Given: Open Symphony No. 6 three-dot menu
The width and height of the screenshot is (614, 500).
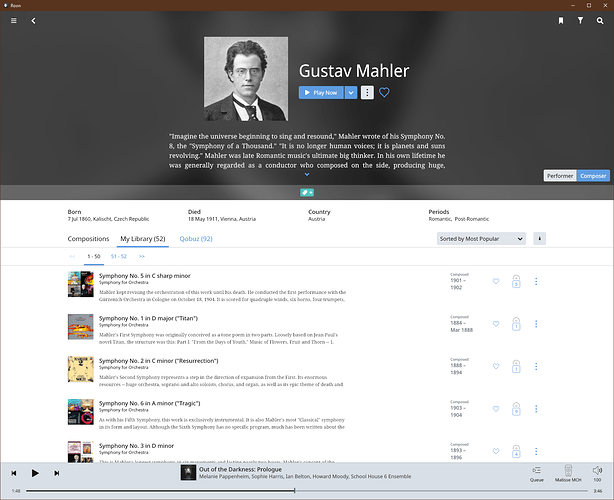Looking at the screenshot, I should click(536, 409).
